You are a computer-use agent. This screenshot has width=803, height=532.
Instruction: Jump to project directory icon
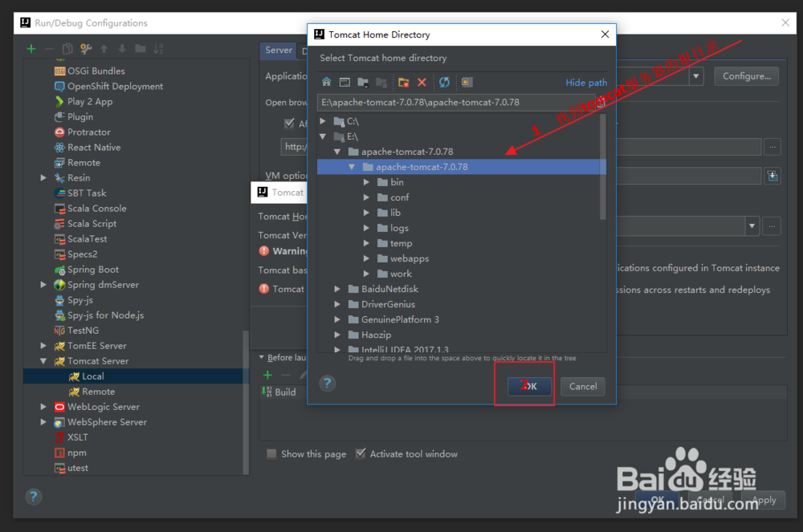click(x=363, y=82)
